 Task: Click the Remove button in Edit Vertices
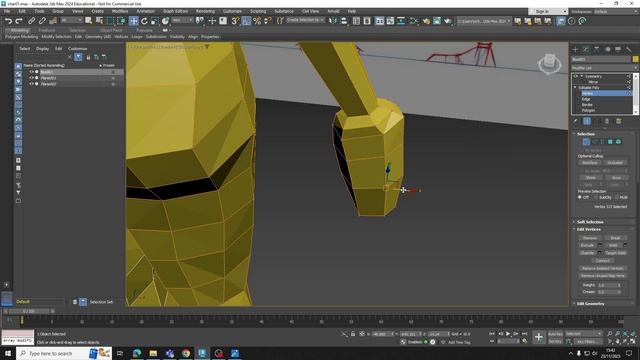pyautogui.click(x=589, y=238)
